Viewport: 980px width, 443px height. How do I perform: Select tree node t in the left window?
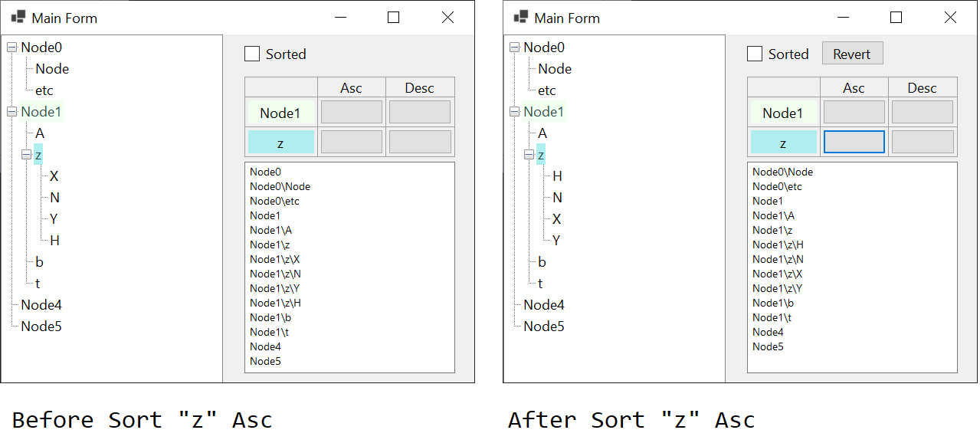click(38, 284)
